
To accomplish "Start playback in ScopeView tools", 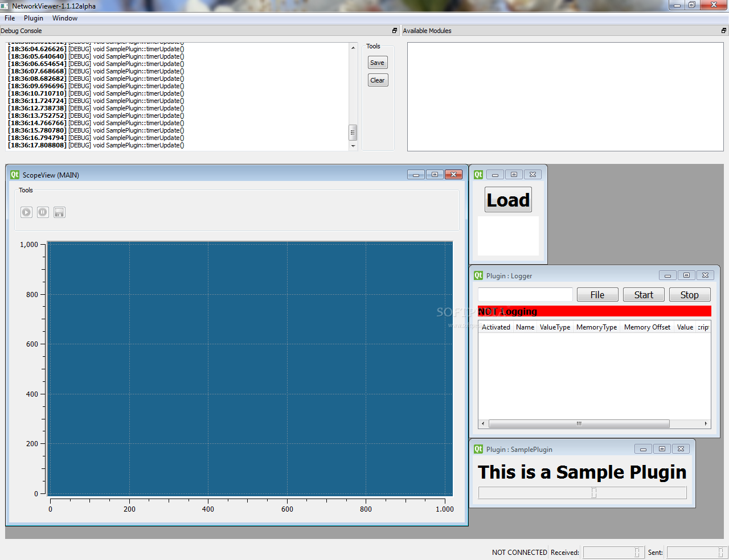I will point(26,212).
